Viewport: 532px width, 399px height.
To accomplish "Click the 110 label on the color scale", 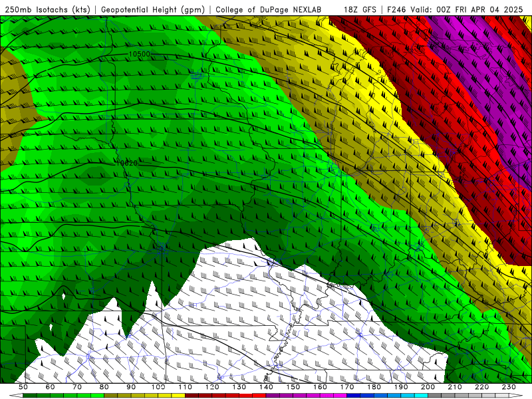I will pyautogui.click(x=186, y=387).
